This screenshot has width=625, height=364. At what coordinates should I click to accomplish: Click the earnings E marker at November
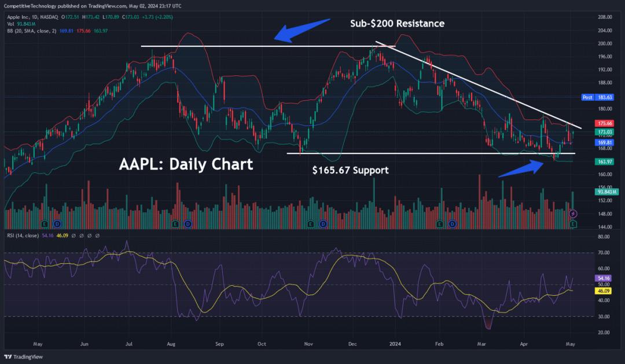311,224
